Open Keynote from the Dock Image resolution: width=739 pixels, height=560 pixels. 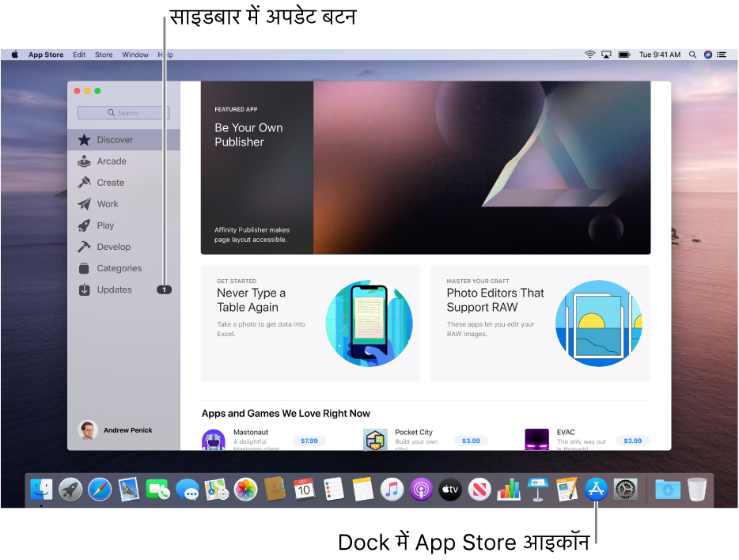(538, 490)
